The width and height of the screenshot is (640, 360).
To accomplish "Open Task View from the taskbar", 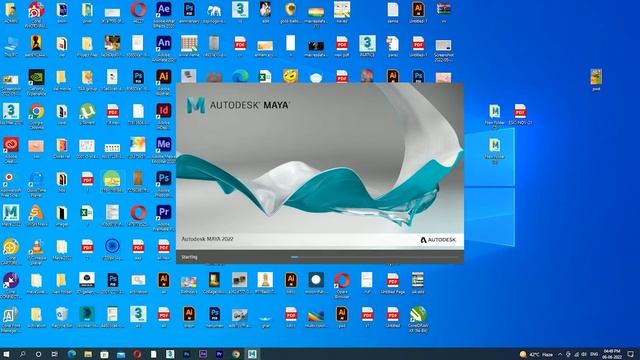I will pos(54,354).
